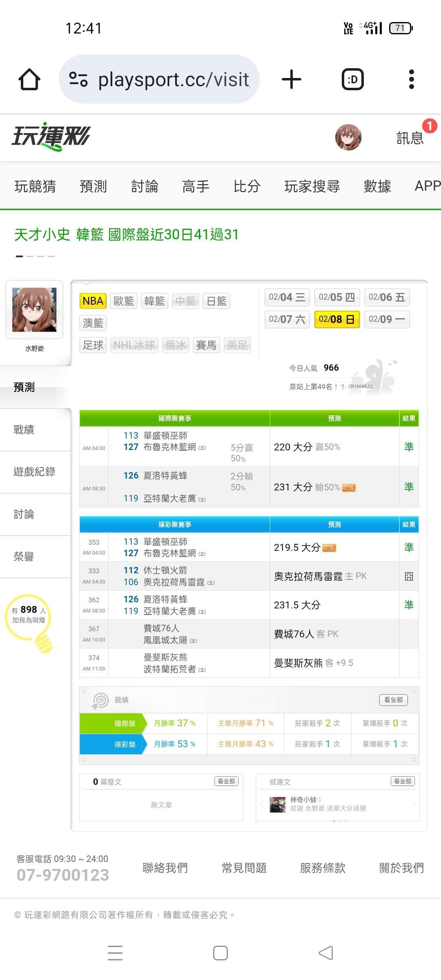Screen dimensions: 441x980
Task: Select the 歐籃 league tag
Action: point(124,301)
